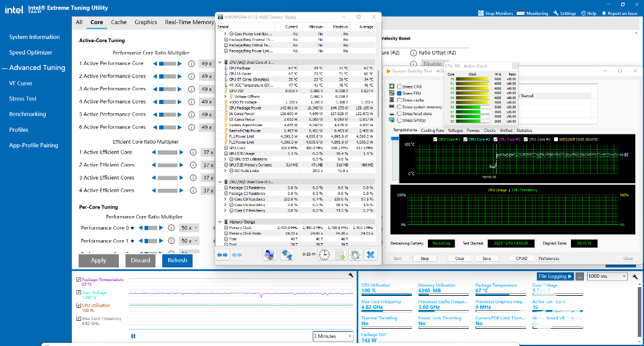Uncheck Max Core Frequency in graph legend
The width and height of the screenshot is (644, 346).
(79, 319)
